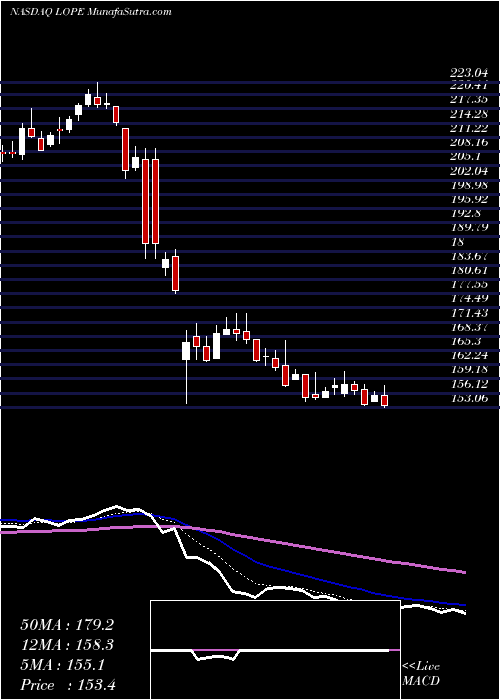Image resolution: width=500 pixels, height=700 pixels.
Task: Click the 174.49 price axis label
Action: pyautogui.click(x=469, y=299)
